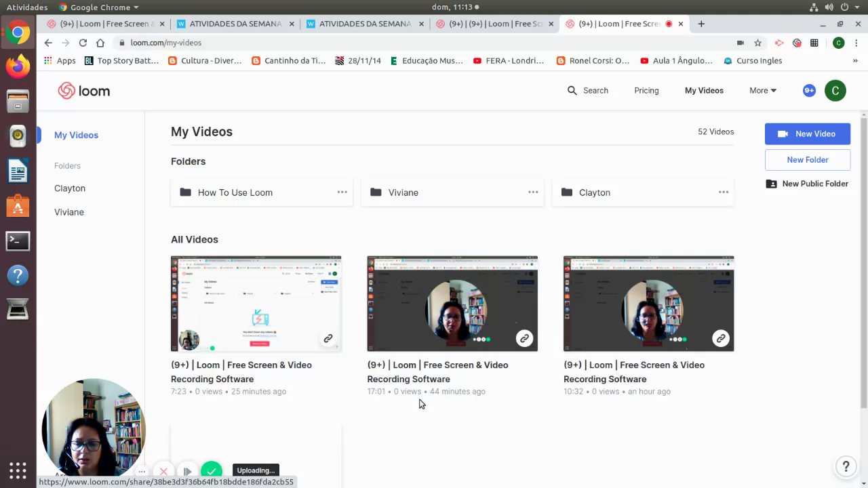Click the camera indicator in the address bar
Viewport: 868px width, 488px height.
tap(741, 43)
